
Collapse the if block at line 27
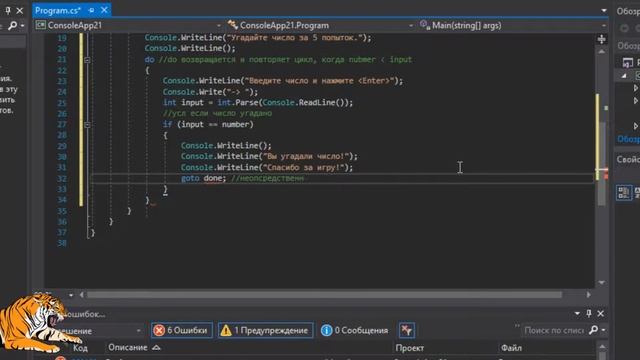[87, 124]
